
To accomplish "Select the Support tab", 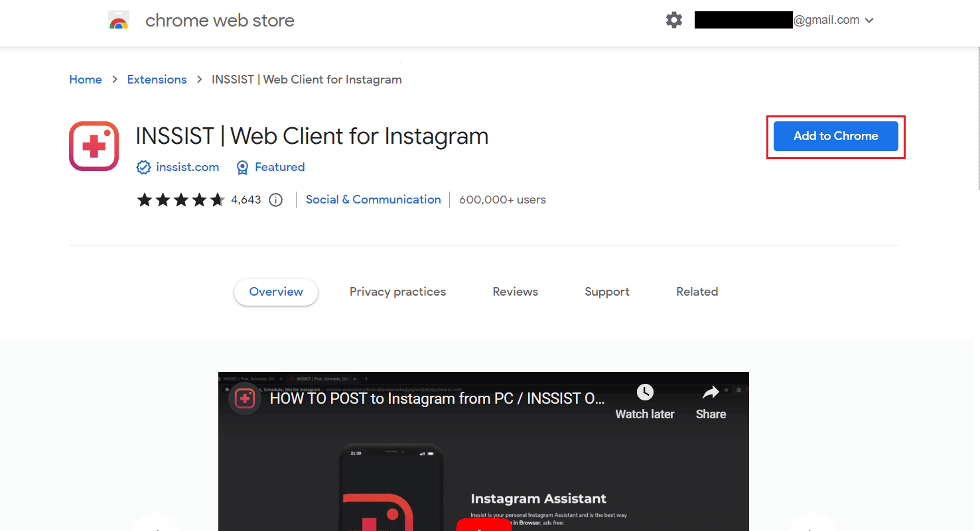I will point(606,292).
